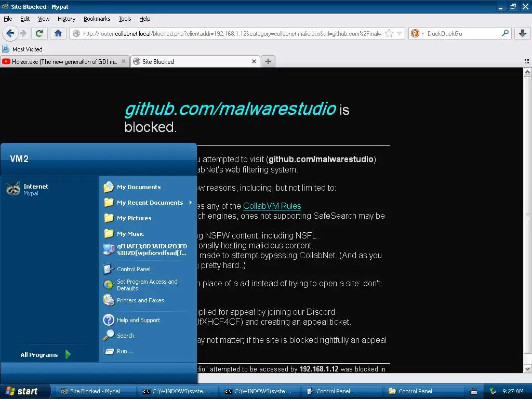Open the Tools menu
Viewport: 532px width, 399px height.
tap(125, 19)
